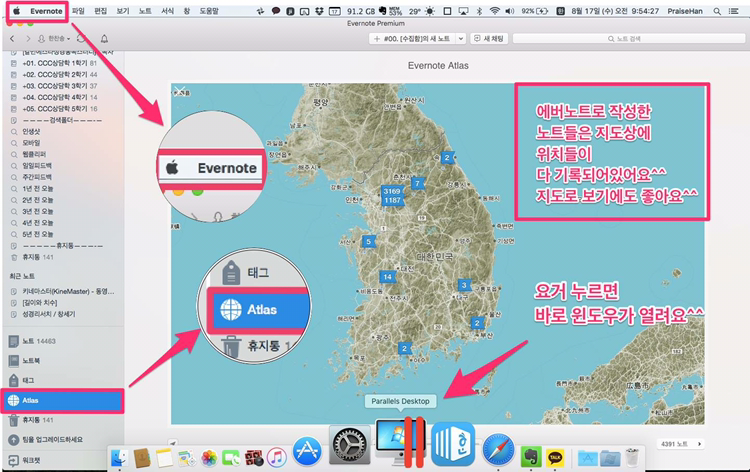Open notebook +02. CCC상담학 2학기
This screenshot has height=472, width=750.
62,75
